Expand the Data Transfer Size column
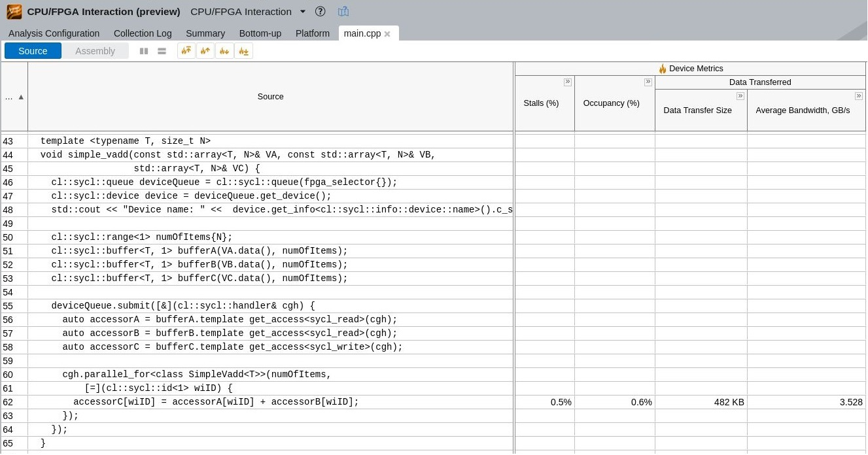Screen dimensions: 868x455 coord(740,96)
